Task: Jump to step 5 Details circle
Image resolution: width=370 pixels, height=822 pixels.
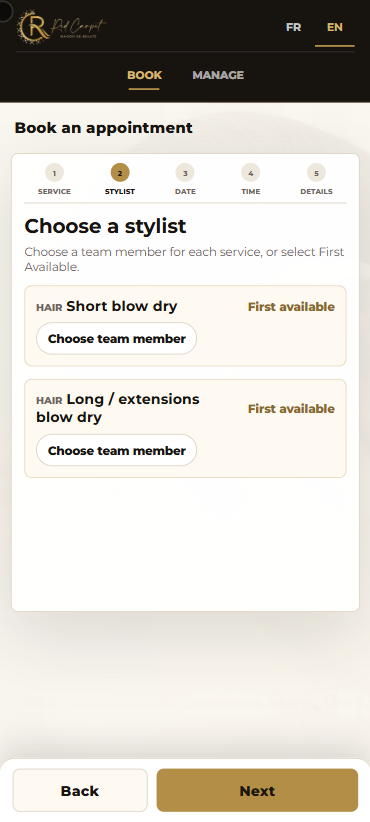Action: 316,172
